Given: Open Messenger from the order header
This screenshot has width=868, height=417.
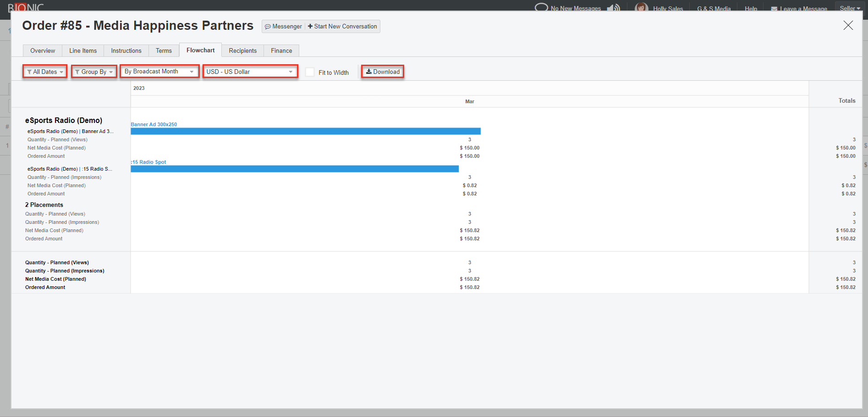Looking at the screenshot, I should click(283, 27).
